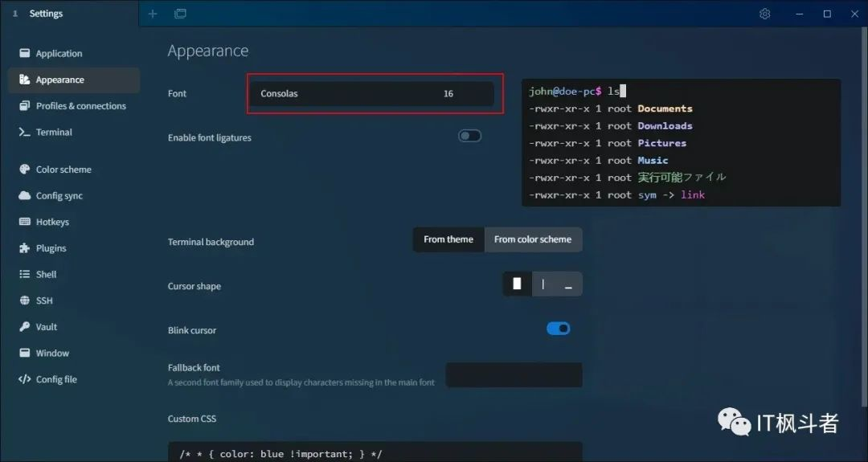
Task: Click the profile selector icon beside plus
Action: point(181,14)
